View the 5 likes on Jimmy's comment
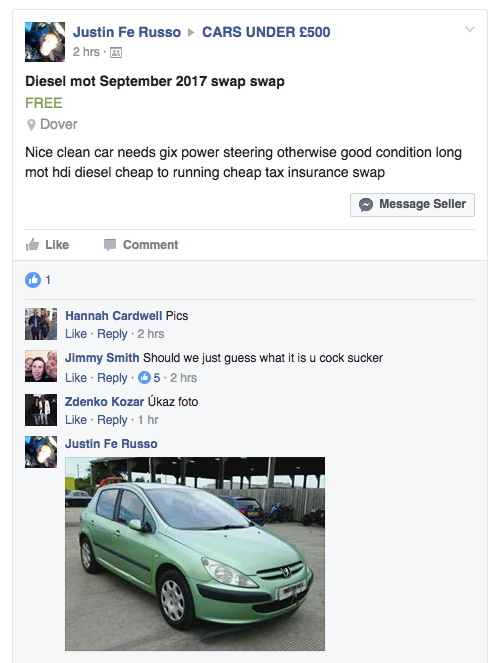Screen dimensions: 495x663 (x=149, y=378)
